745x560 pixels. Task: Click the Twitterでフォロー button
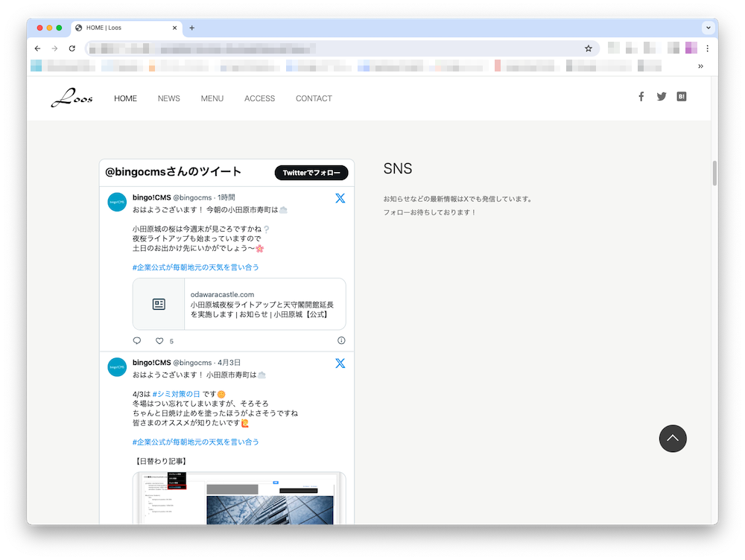(x=311, y=173)
